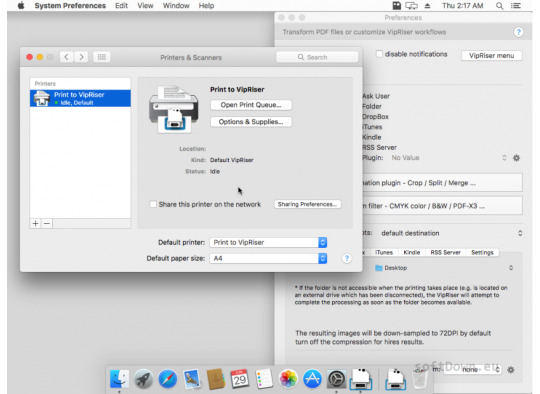Toggle disable notifications checkbox
Image resolution: width=540 pixels, height=394 pixels.
click(x=379, y=54)
